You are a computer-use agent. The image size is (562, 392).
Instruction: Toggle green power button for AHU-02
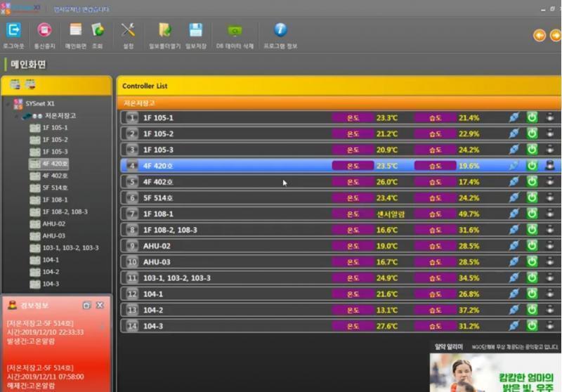pyautogui.click(x=532, y=246)
